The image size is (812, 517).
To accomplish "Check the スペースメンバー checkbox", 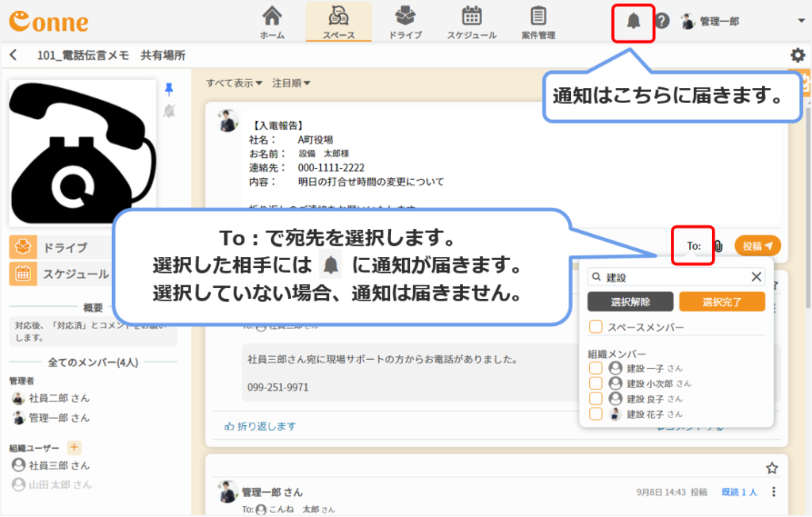I will 596,327.
